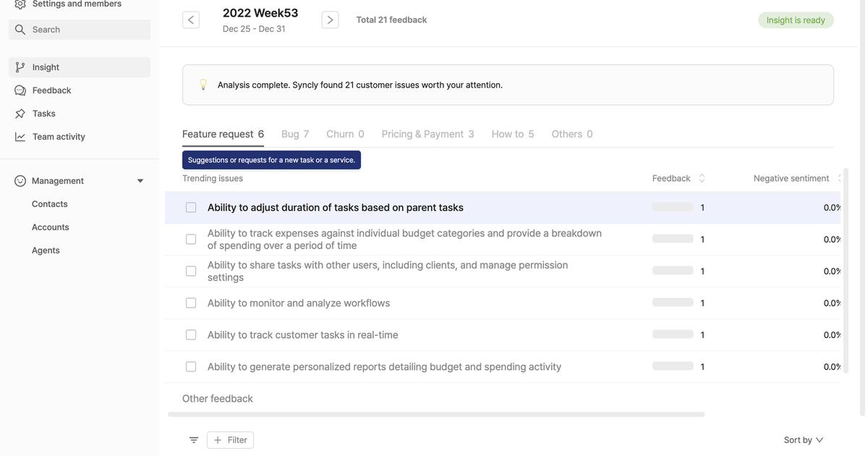868x456 pixels.
Task: Tick the track customer tasks in real-time checkbox
Action: 191,335
